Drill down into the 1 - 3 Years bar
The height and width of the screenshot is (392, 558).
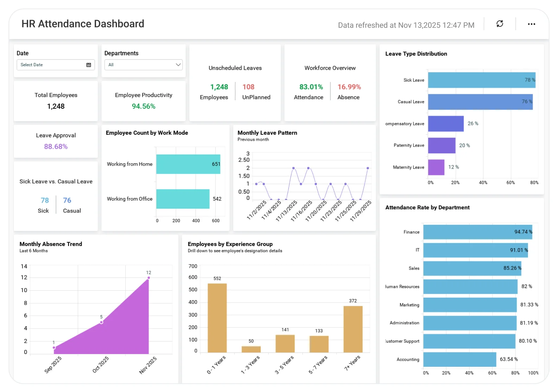pyautogui.click(x=251, y=349)
